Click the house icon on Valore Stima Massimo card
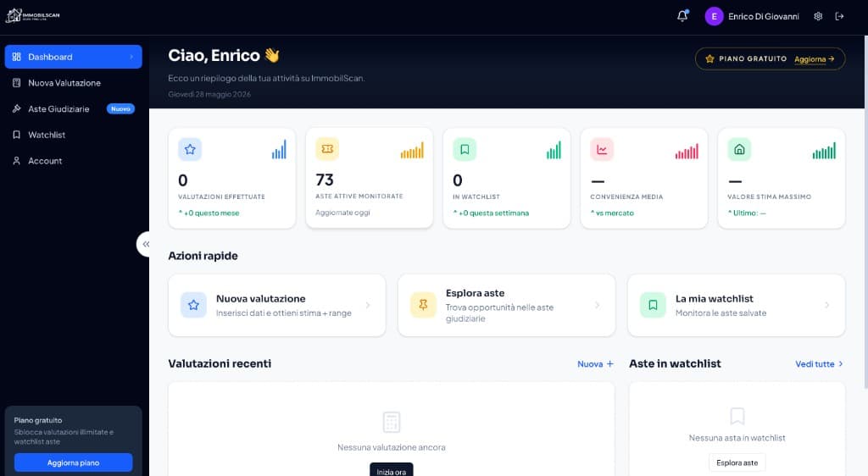Viewport: 868px width, 476px height. [x=739, y=149]
